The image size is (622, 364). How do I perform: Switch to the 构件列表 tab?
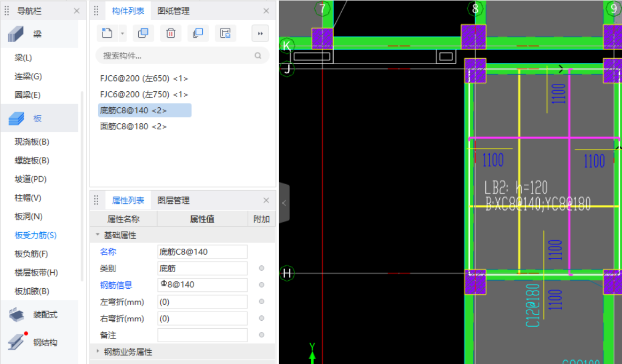pyautogui.click(x=128, y=11)
